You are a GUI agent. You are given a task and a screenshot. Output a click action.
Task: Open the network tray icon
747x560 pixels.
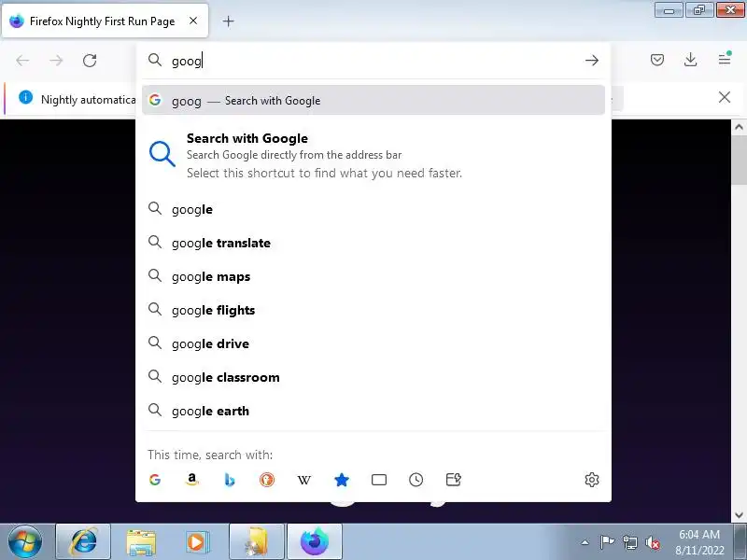(x=629, y=542)
